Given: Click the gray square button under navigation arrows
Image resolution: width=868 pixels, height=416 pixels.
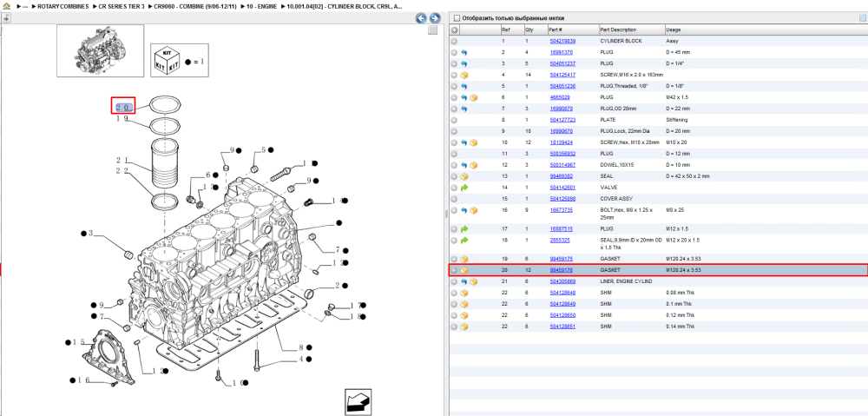Looking at the screenshot, I should 433,30.
